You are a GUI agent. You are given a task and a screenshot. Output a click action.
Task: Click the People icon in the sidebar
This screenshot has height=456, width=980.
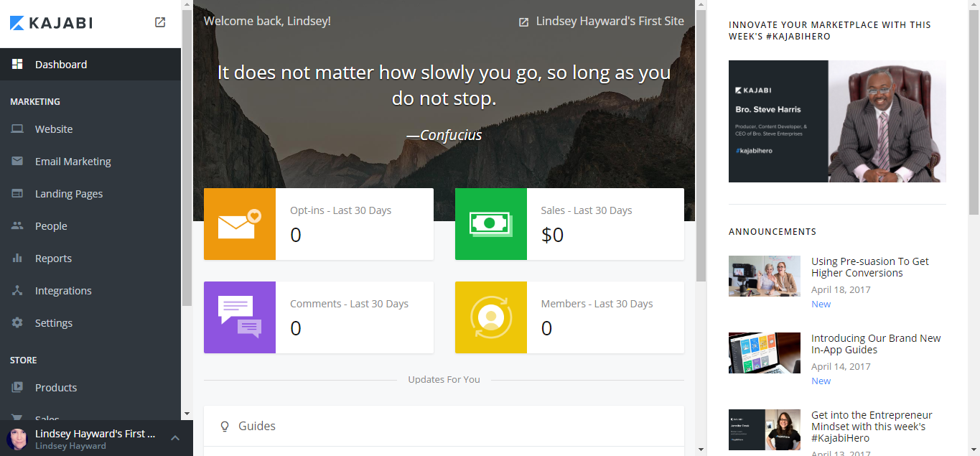coord(17,226)
